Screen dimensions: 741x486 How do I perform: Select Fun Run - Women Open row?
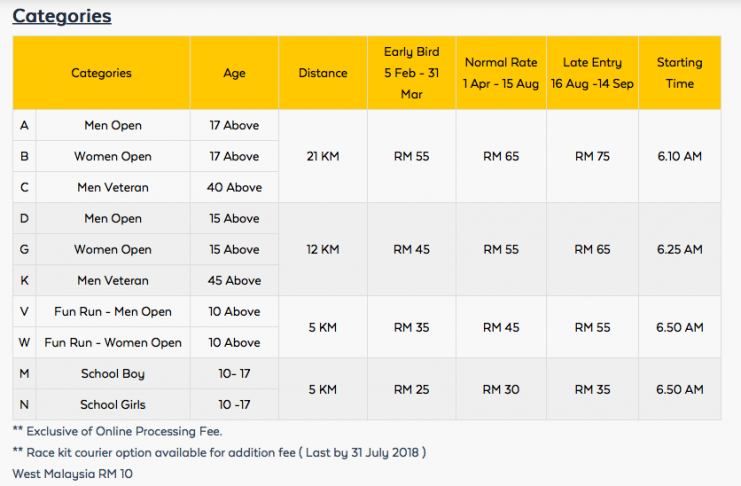point(146,343)
